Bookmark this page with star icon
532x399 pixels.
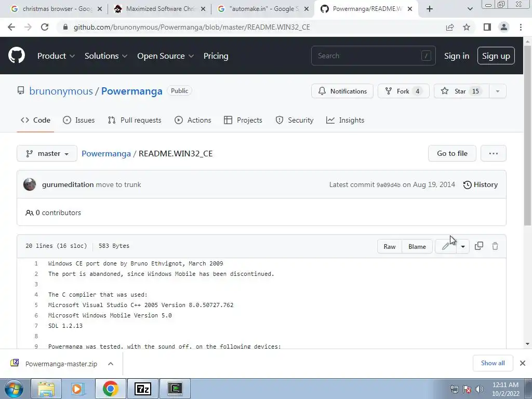tap(467, 27)
